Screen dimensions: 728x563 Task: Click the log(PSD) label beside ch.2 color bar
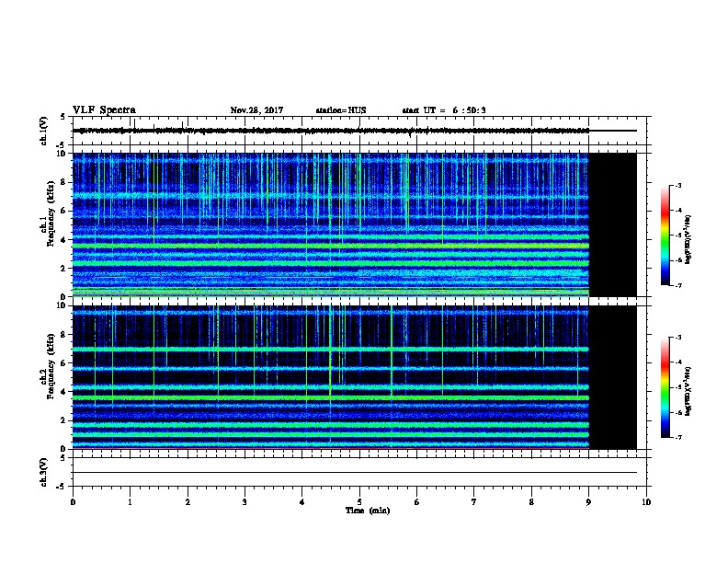pos(688,391)
